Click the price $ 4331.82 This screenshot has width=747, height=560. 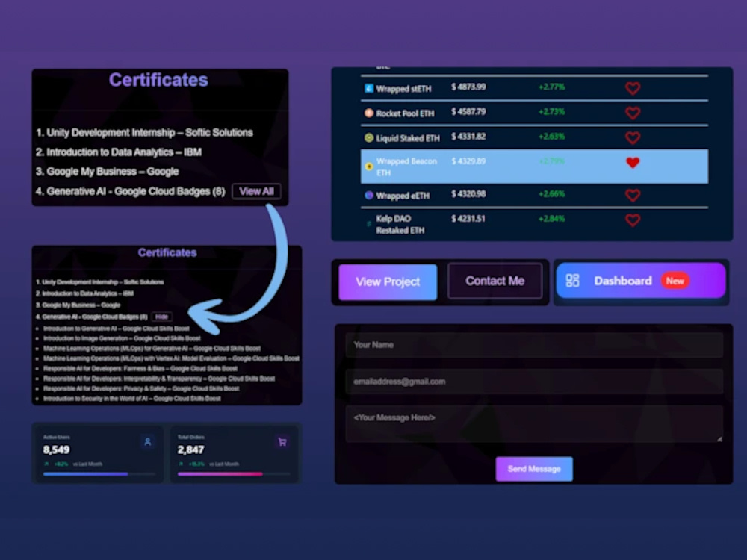click(468, 136)
